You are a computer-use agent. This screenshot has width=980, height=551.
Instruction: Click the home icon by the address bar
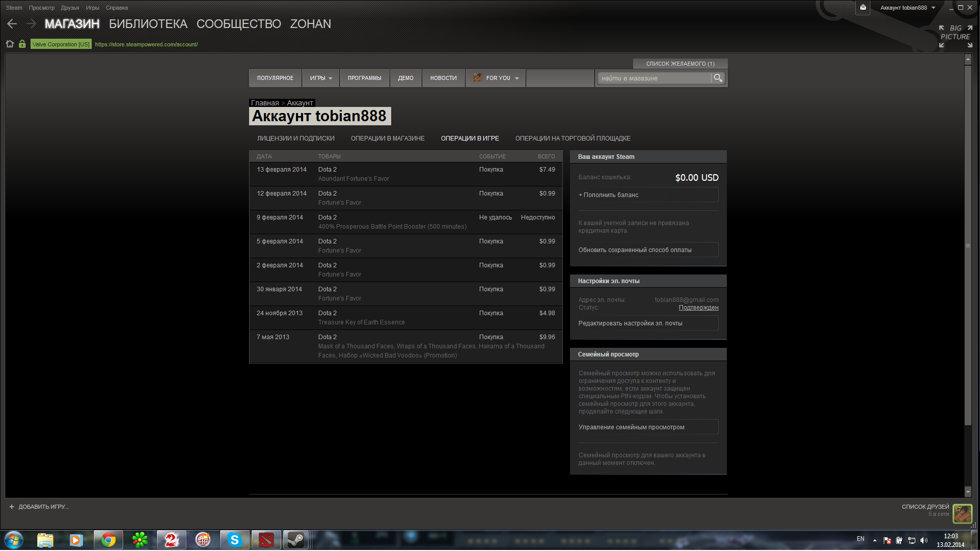10,44
